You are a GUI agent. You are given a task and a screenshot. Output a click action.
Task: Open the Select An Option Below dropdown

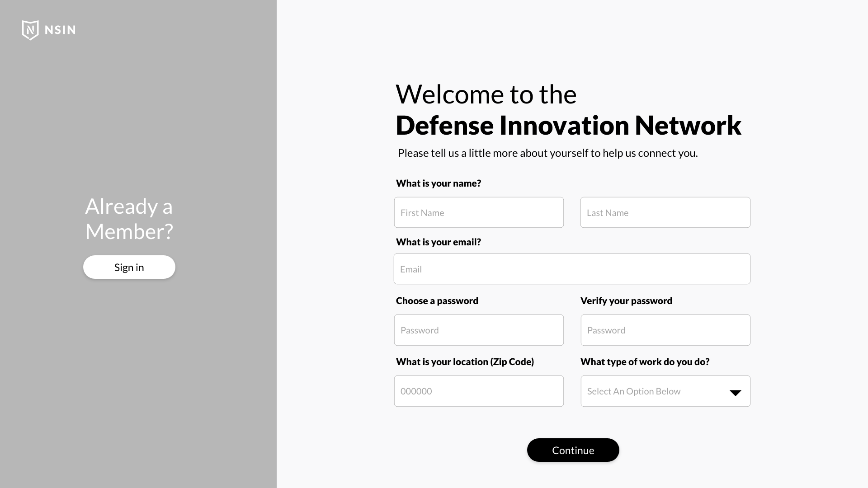pyautogui.click(x=656, y=391)
